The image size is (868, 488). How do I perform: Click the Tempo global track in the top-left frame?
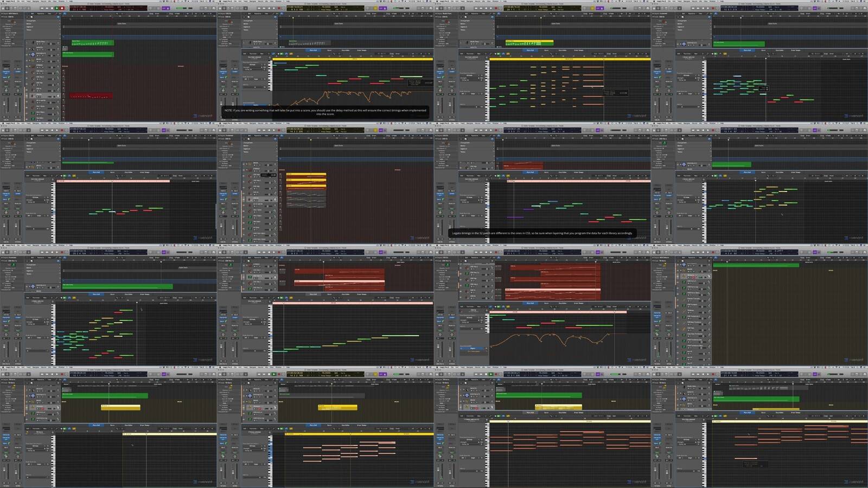pos(44,30)
